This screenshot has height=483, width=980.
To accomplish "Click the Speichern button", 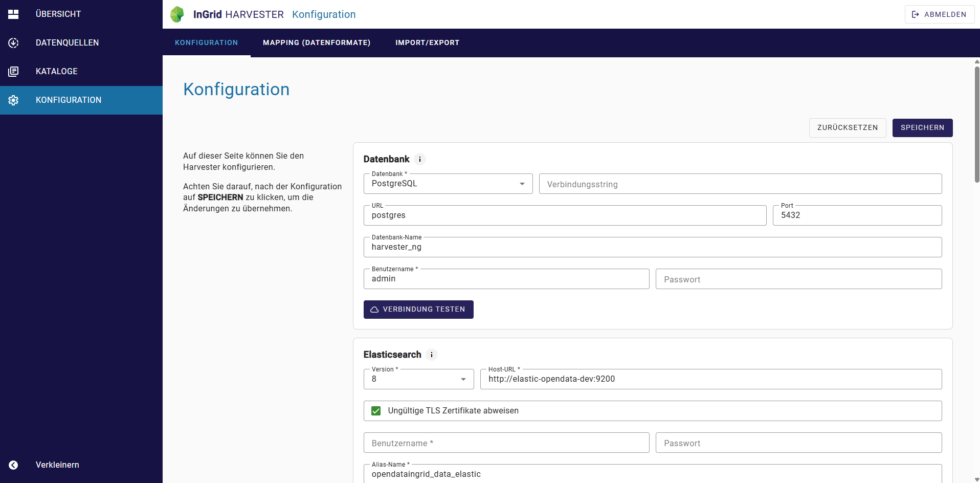I will [922, 128].
